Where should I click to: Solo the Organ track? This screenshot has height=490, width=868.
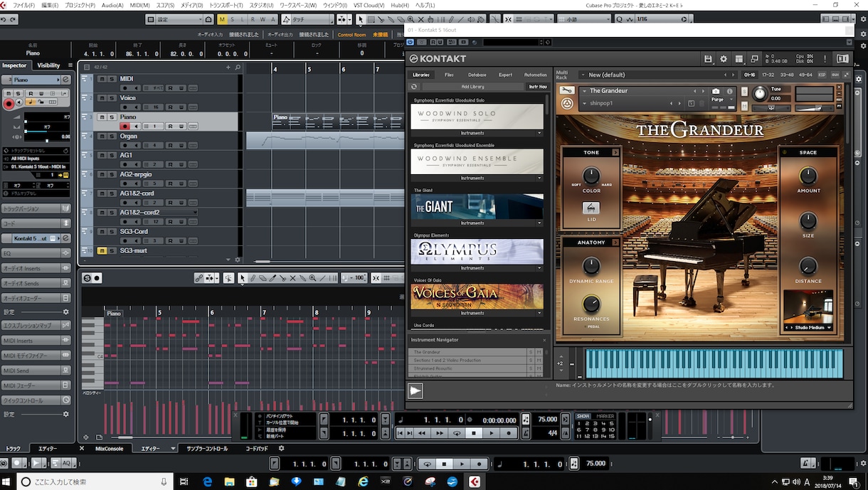[112, 137]
